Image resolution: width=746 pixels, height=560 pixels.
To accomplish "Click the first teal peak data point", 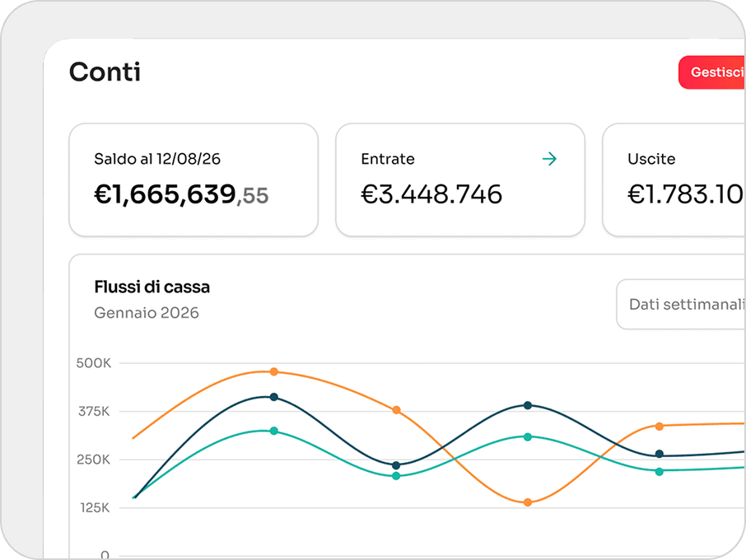I will tap(274, 431).
